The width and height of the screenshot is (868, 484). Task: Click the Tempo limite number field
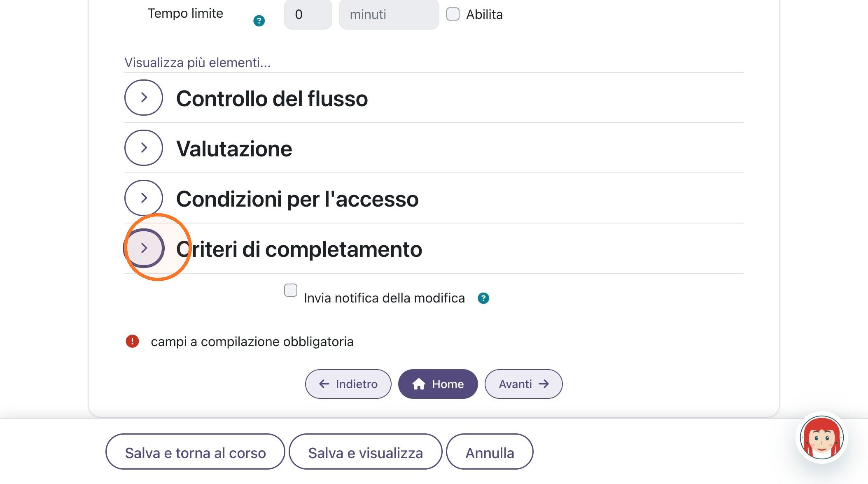(308, 15)
